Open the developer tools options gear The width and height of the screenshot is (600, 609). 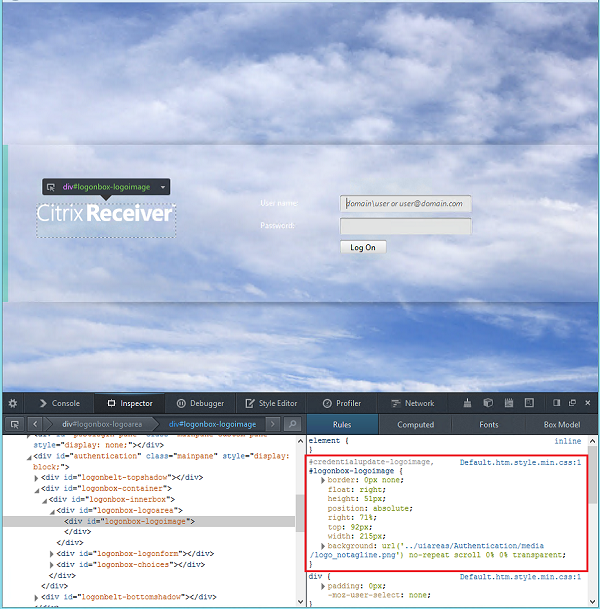click(x=13, y=403)
